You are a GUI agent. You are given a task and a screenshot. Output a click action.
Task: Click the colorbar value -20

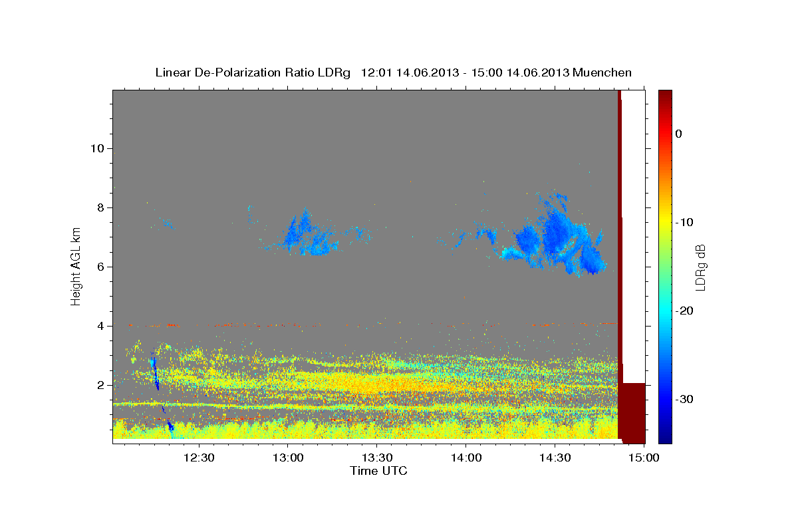coord(684,311)
